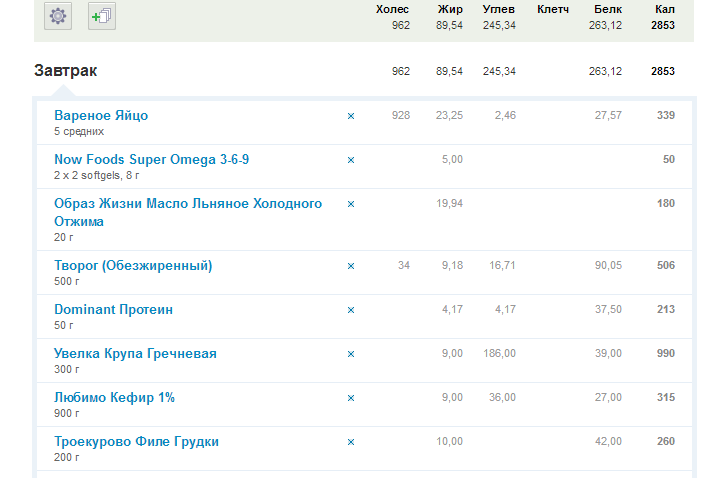Delete Троекурово Филе Грудки entry
This screenshot has width=704, height=478.
(x=351, y=442)
